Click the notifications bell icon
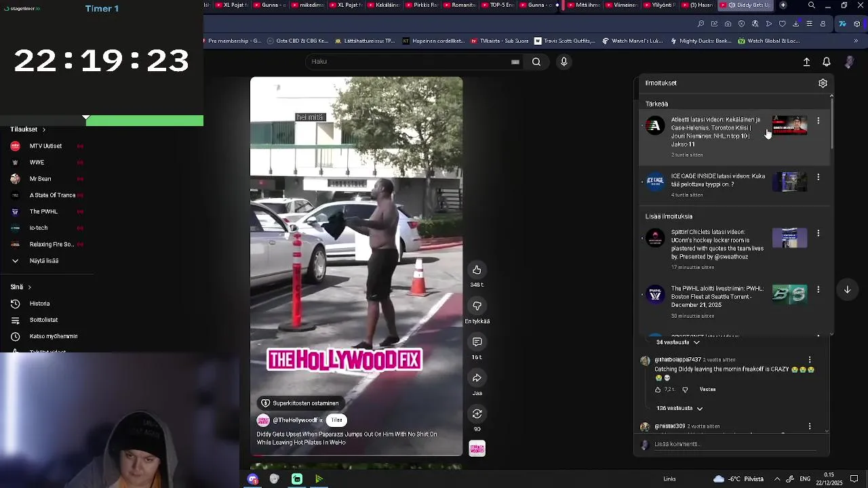The width and height of the screenshot is (868, 488). pos(826,62)
